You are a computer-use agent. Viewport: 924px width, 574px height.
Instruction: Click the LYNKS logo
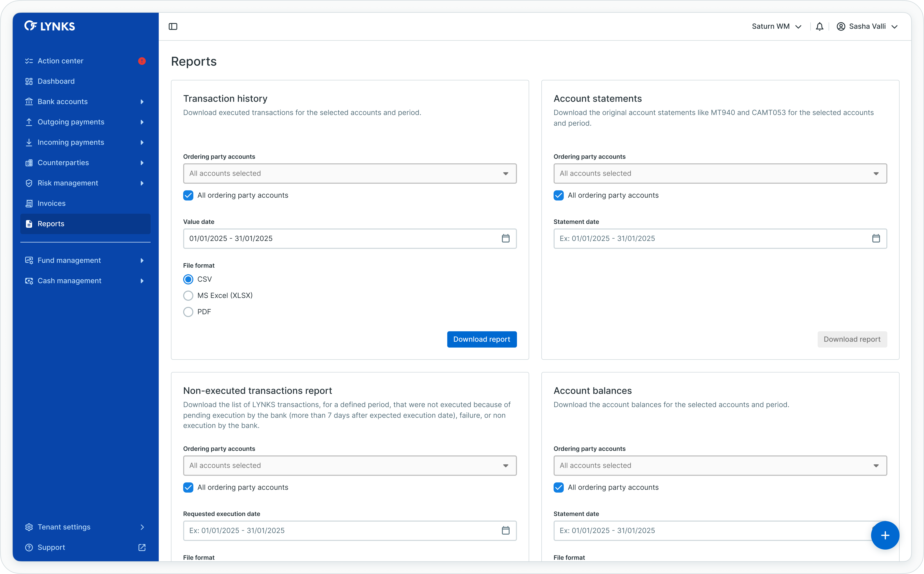pos(50,26)
